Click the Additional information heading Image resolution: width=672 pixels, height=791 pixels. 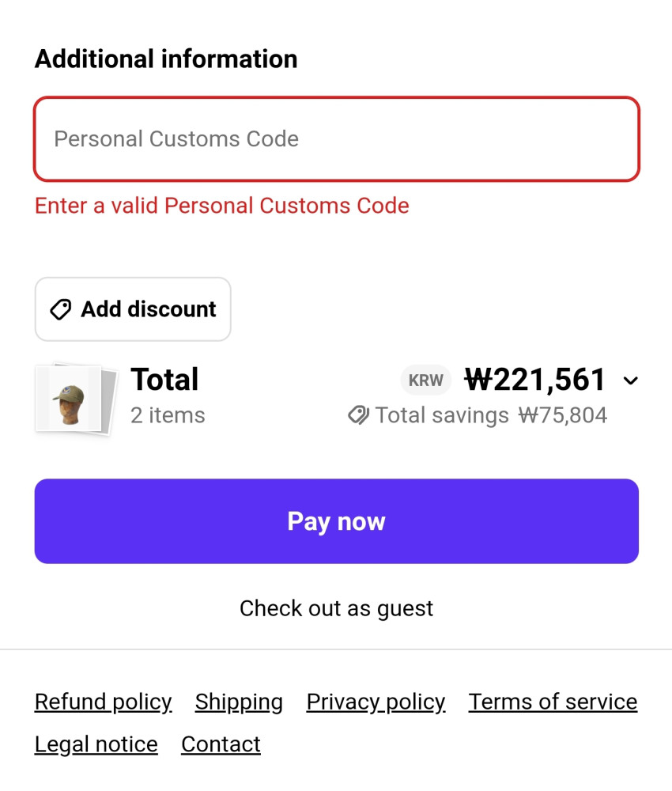click(x=166, y=59)
